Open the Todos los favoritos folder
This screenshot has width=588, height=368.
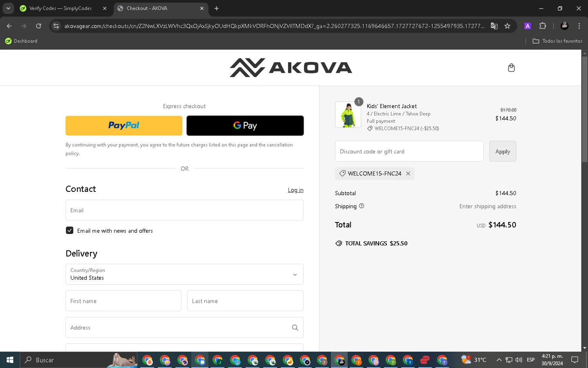pyautogui.click(x=557, y=41)
